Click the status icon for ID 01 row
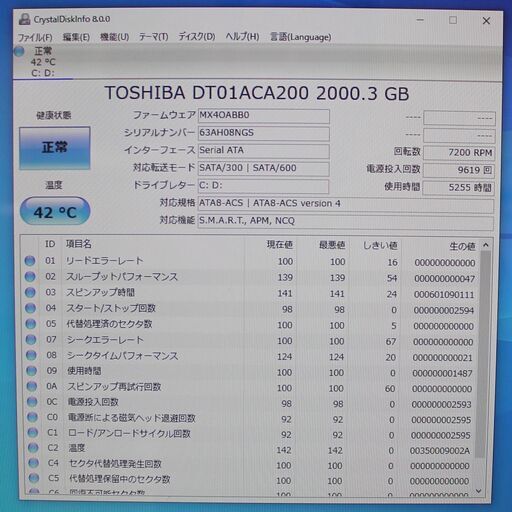Screen dimensions: 512x512 (30, 261)
